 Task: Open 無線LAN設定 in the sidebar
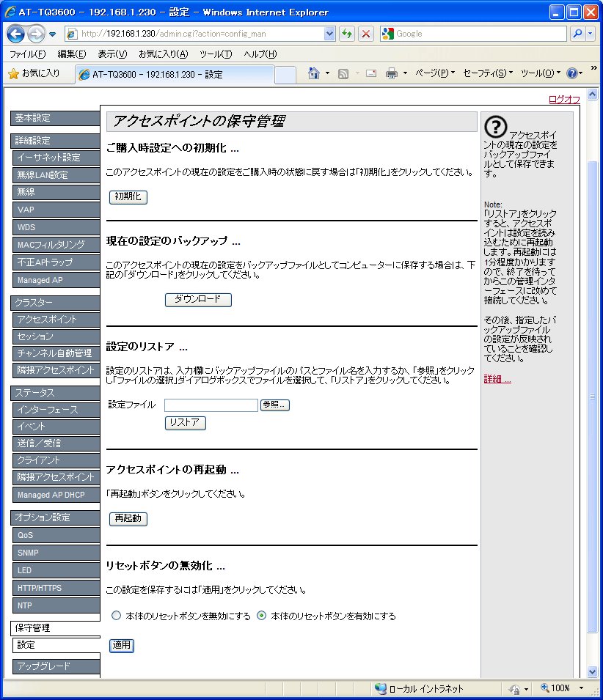tap(56, 175)
